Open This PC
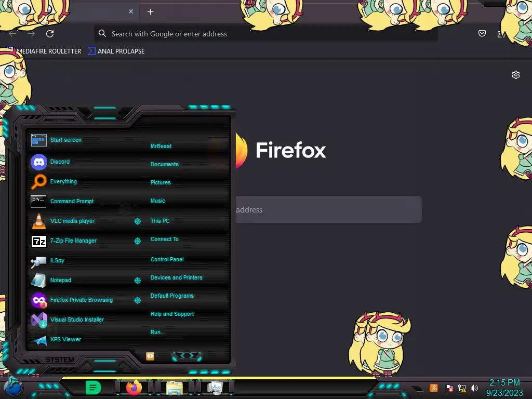 tap(160, 221)
